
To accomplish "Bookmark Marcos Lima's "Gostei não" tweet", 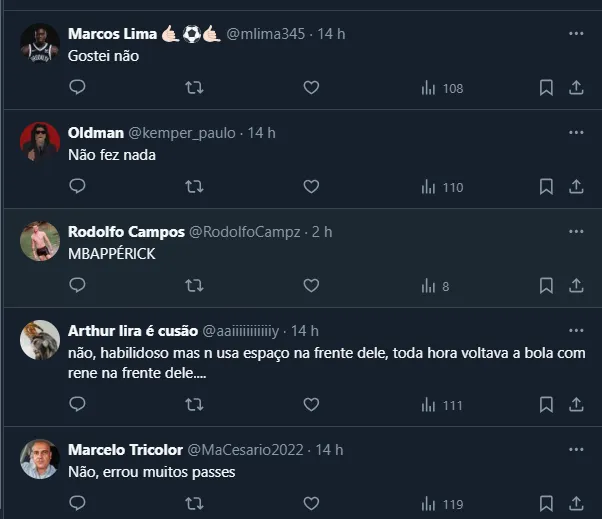I will click(x=546, y=88).
